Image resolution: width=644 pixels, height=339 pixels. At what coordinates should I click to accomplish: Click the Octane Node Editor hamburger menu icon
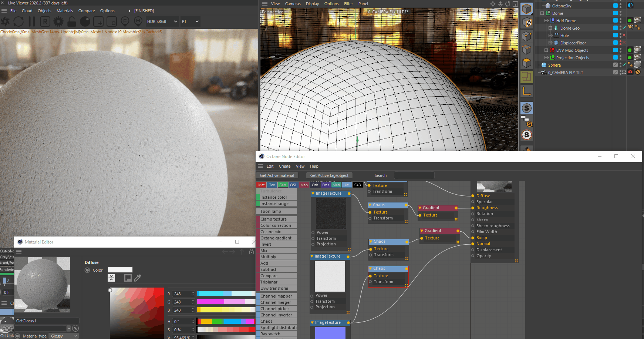click(x=260, y=166)
